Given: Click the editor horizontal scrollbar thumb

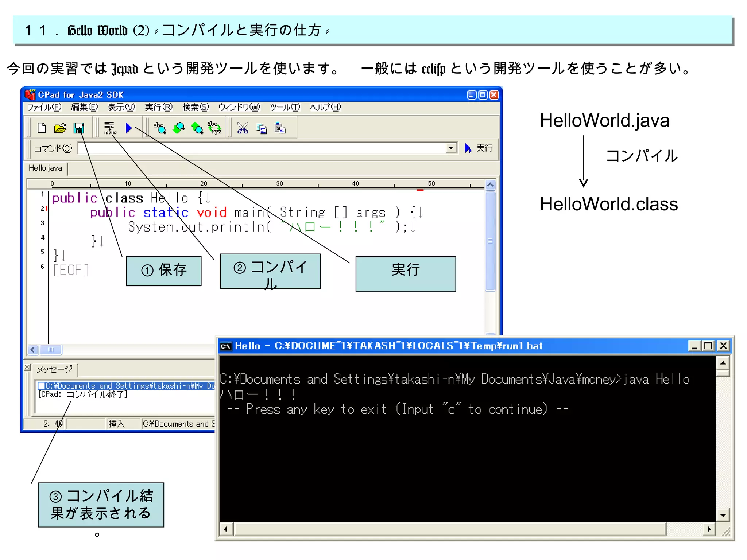Looking at the screenshot, I should tap(51, 350).
